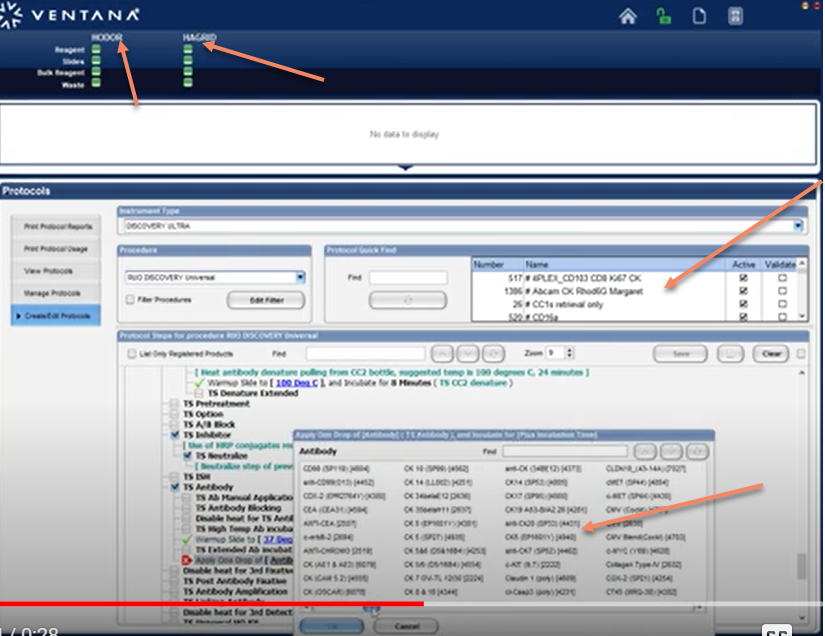825x636 pixels.
Task: Open the Zoom level dropdown
Action: [x=568, y=353]
